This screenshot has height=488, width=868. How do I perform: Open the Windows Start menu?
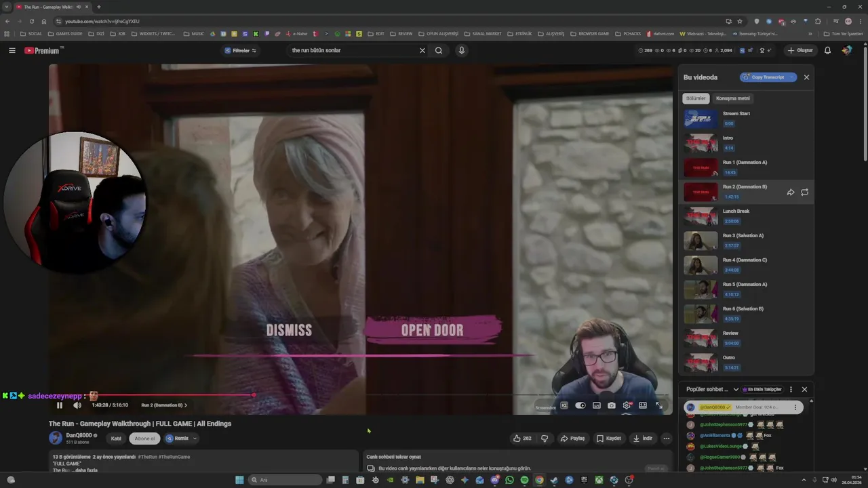pos(239,480)
